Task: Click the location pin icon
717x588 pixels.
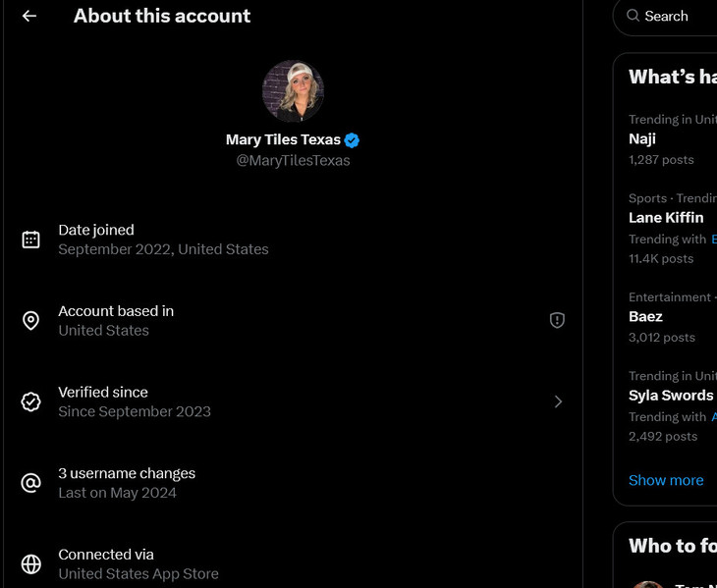Action: 31,321
